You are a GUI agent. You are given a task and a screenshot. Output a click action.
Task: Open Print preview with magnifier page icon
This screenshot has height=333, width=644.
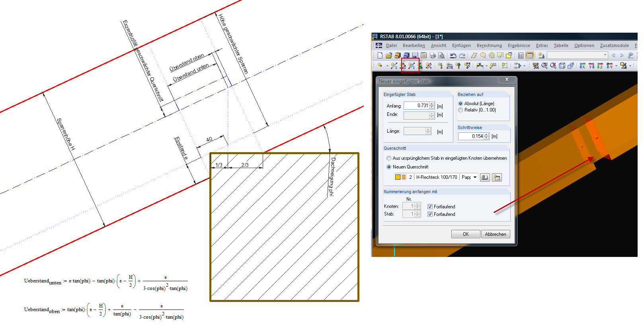point(441,55)
